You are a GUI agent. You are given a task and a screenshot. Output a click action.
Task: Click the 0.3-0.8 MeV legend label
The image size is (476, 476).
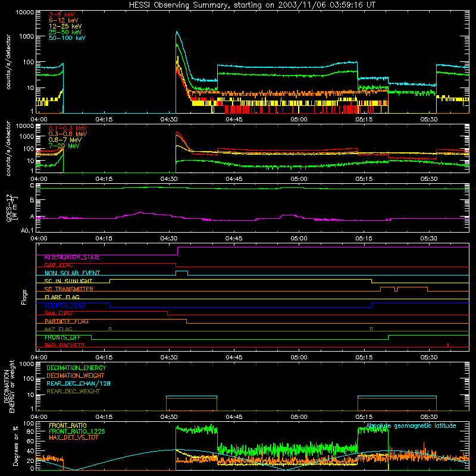pyautogui.click(x=68, y=134)
